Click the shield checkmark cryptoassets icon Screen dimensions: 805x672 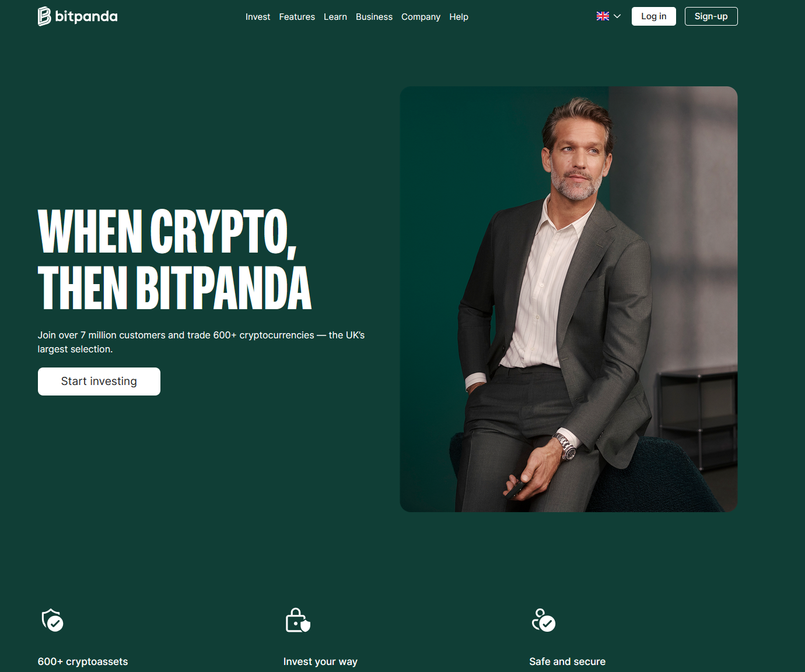[52, 620]
